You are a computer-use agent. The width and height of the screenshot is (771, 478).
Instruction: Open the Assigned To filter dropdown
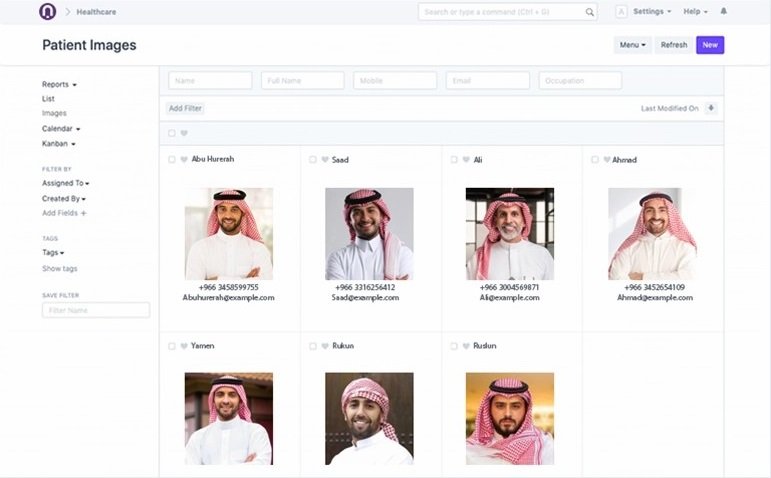(x=65, y=184)
